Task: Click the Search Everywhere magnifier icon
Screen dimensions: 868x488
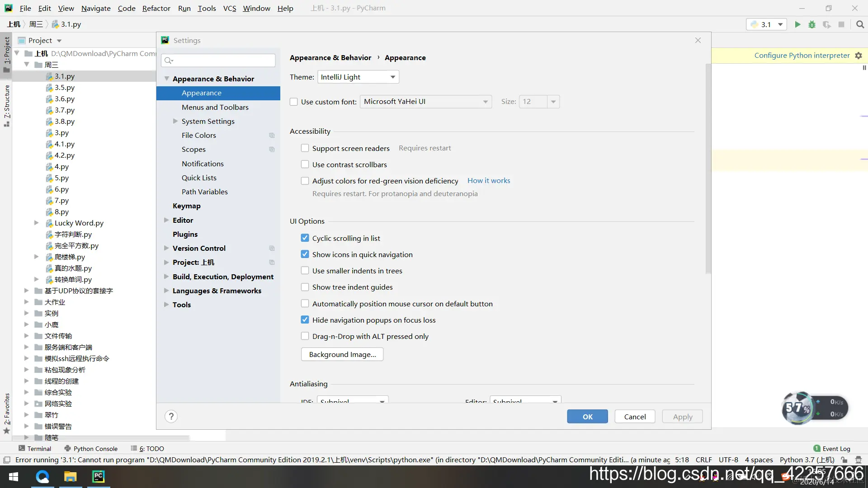Action: [860, 24]
